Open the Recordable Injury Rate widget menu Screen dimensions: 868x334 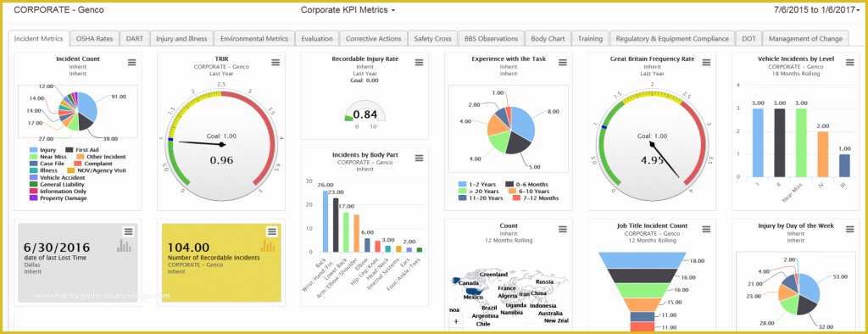(x=419, y=63)
